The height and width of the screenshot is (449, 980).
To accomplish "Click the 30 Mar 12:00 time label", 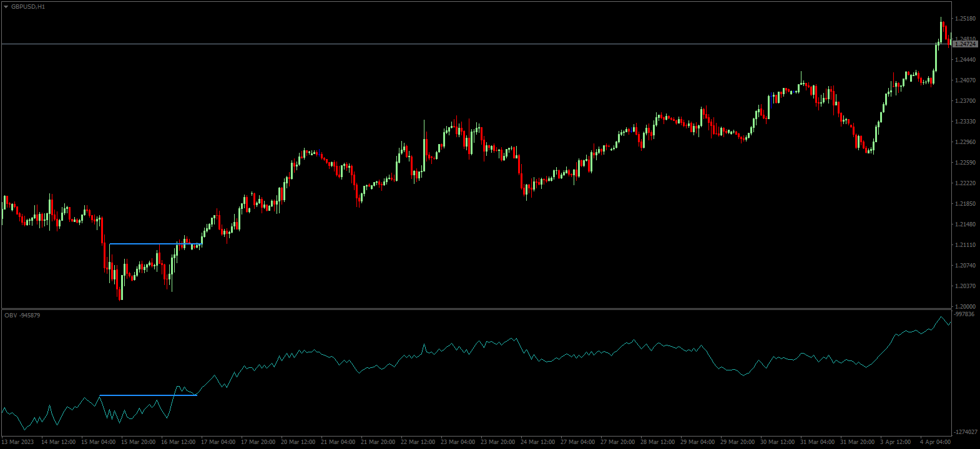I will pos(777,442).
